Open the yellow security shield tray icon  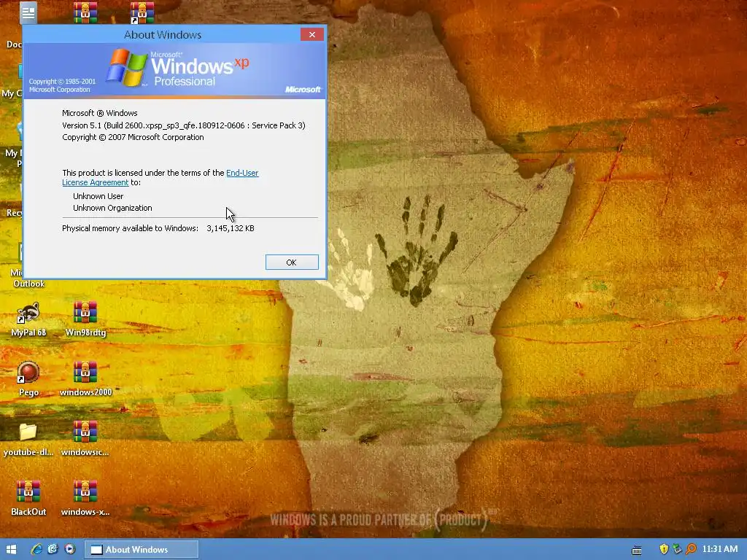[664, 549]
